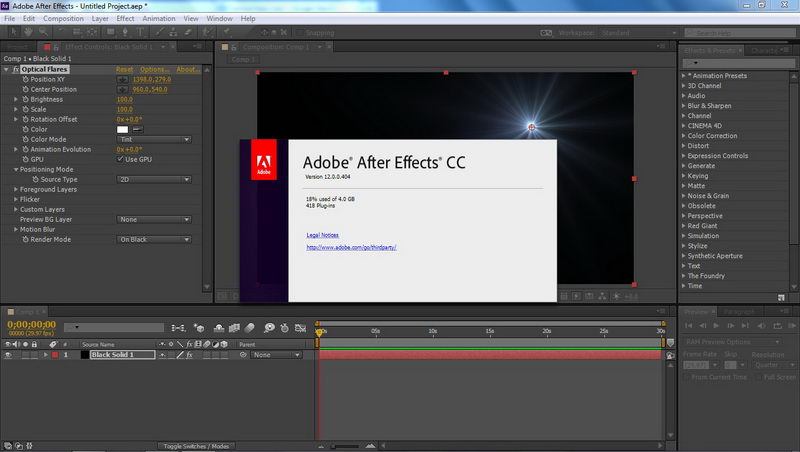
Task: Click Auto-keyframe stopwatch icon in timeline
Action: (285, 328)
